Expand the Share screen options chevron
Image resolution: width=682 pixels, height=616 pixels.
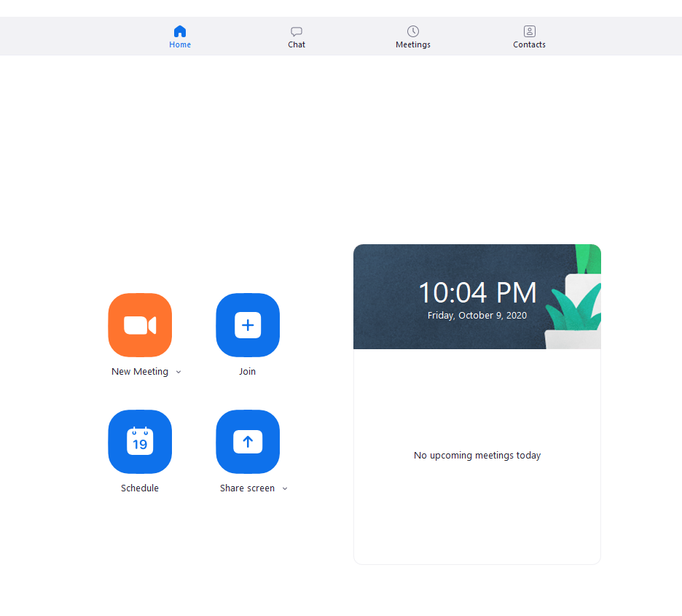(285, 488)
